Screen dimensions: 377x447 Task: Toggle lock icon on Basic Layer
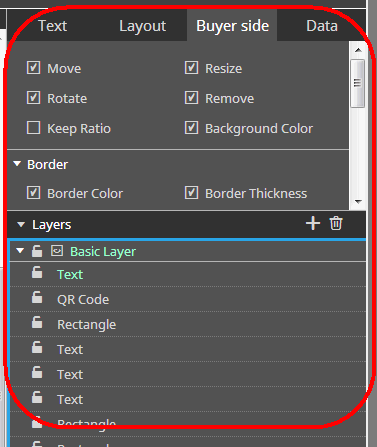(37, 251)
